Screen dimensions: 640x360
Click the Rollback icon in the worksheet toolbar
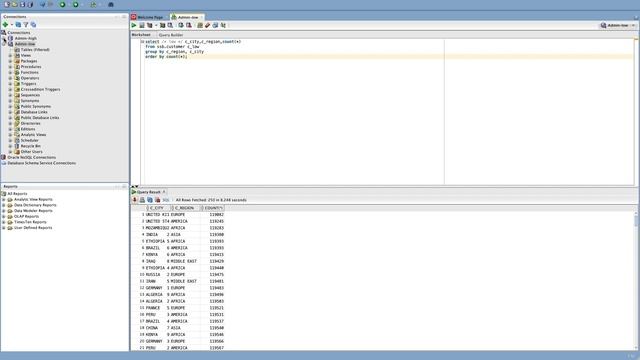pyautogui.click(x=189, y=25)
